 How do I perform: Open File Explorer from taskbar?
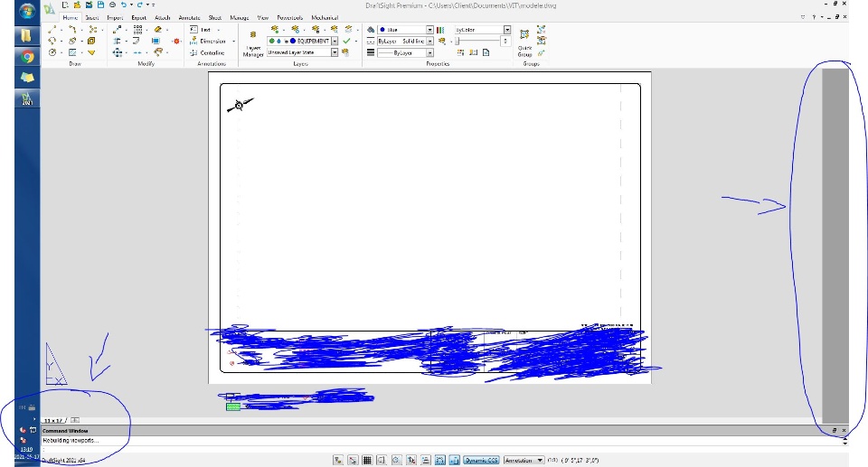coord(26,36)
